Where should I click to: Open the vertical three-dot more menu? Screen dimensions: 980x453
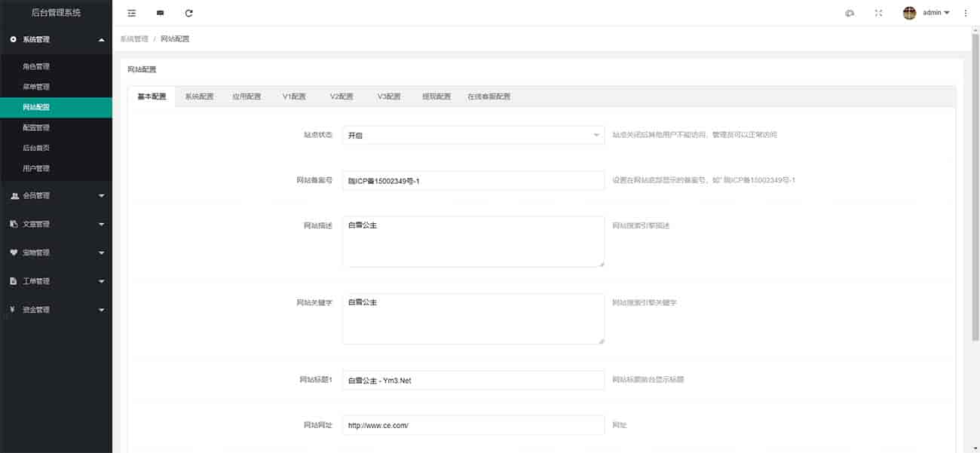click(966, 13)
